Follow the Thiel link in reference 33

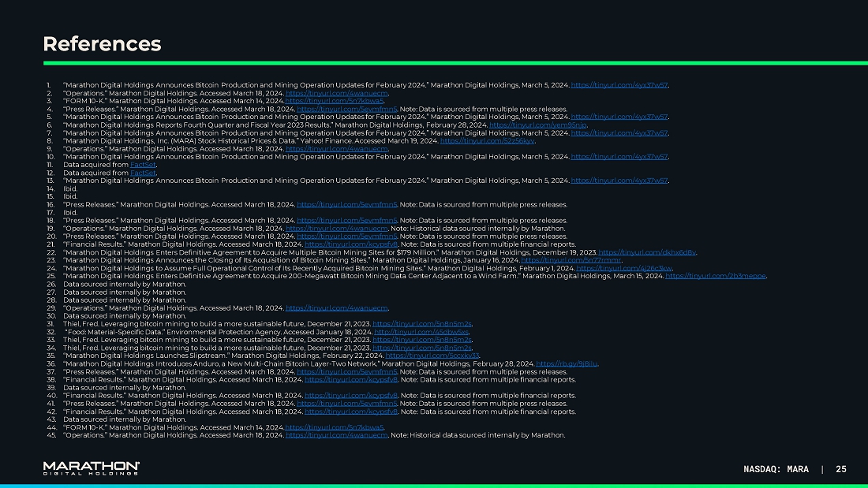(422, 341)
